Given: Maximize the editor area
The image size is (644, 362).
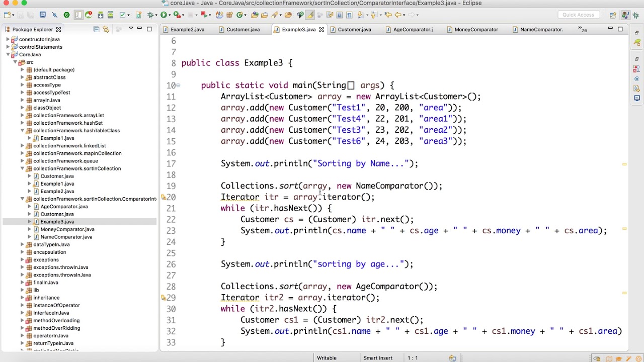Looking at the screenshot, I should pos(620,29).
